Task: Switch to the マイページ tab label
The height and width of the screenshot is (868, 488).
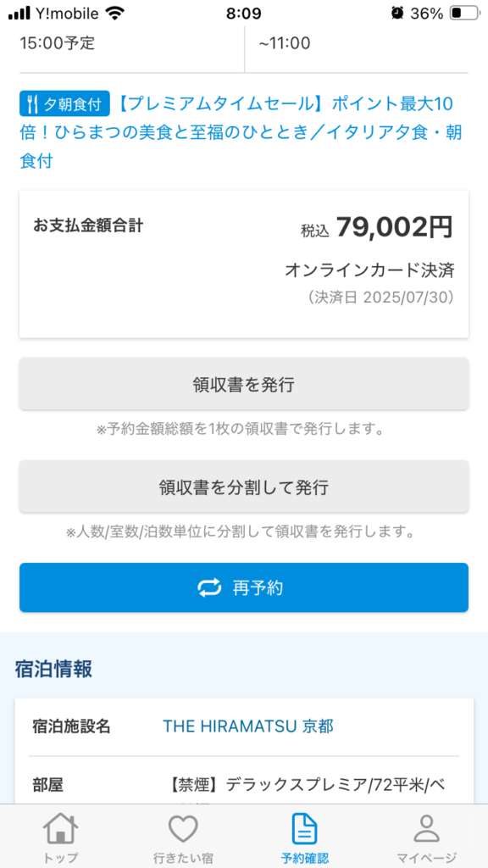Action: coord(427,859)
